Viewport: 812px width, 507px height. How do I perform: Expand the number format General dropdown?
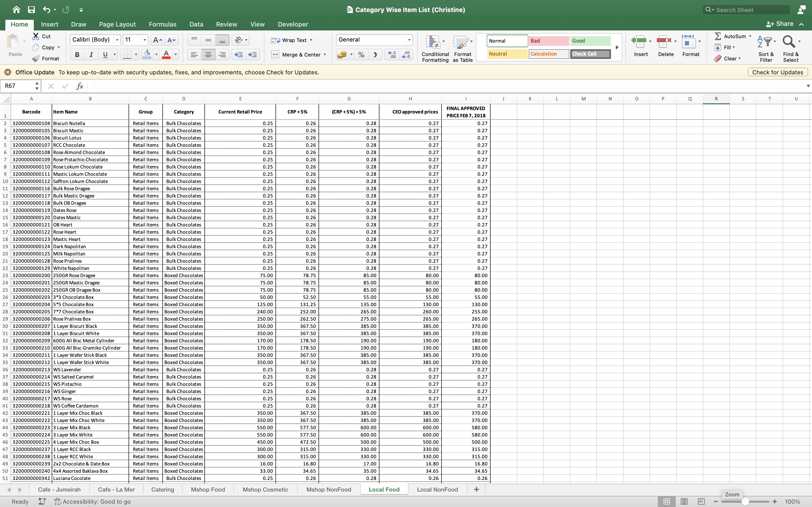point(409,40)
